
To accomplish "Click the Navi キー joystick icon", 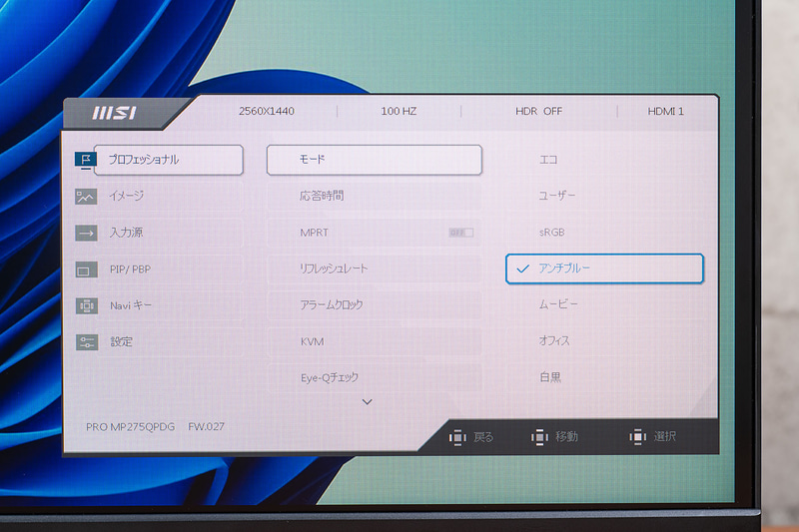I will [87, 306].
